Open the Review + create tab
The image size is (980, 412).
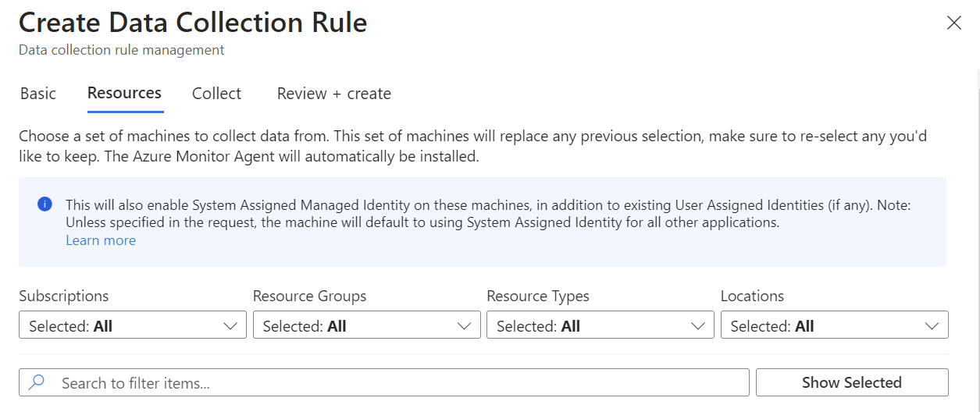click(333, 94)
